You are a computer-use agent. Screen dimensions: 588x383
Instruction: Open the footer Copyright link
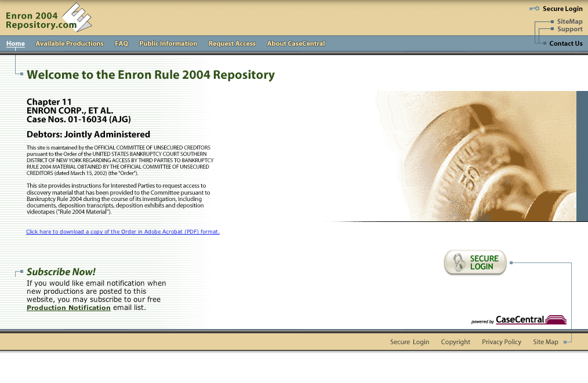coord(456,342)
